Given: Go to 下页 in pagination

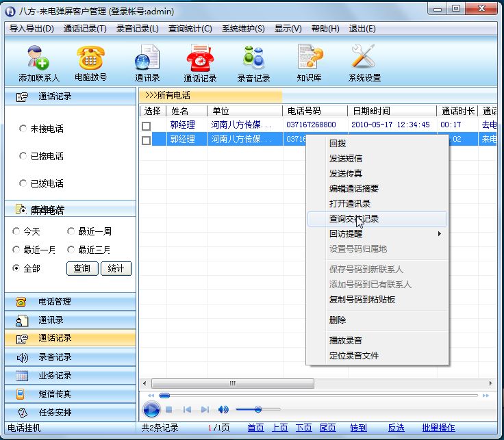Looking at the screenshot, I should point(303,428).
